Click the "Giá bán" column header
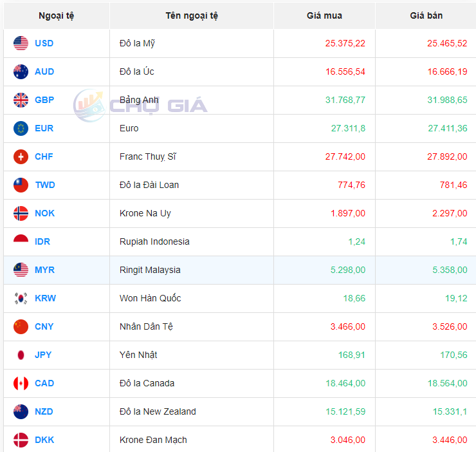 [x=426, y=15]
